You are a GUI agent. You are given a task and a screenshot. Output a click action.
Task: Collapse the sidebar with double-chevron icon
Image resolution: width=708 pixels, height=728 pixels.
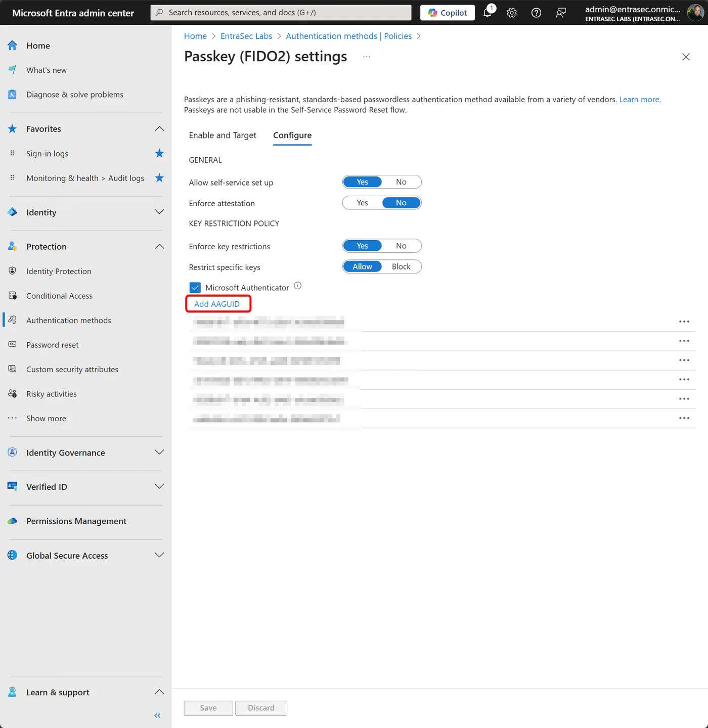click(x=157, y=715)
